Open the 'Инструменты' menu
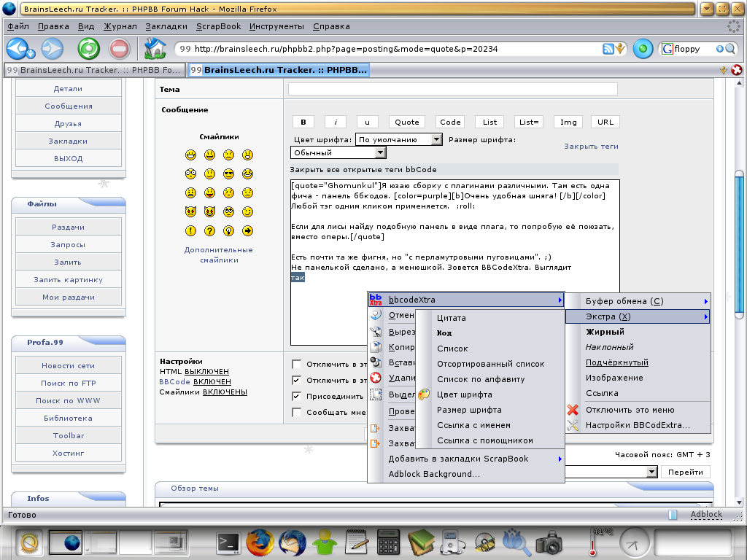This screenshot has width=747, height=560. coord(276,27)
